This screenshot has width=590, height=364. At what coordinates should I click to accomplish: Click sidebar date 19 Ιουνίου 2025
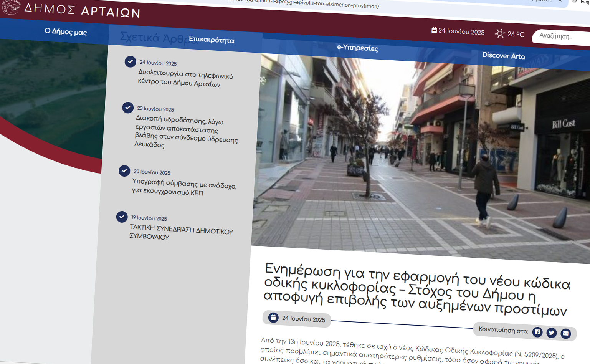pyautogui.click(x=149, y=218)
